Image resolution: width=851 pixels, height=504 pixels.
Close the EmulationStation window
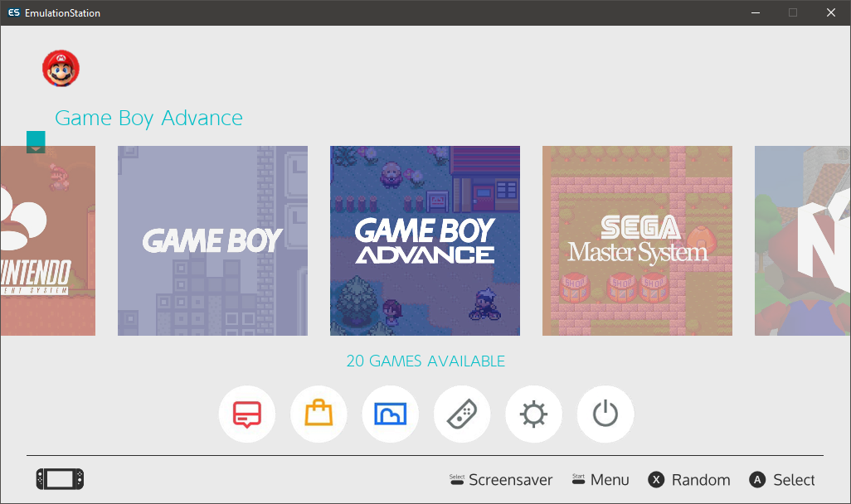coord(831,12)
